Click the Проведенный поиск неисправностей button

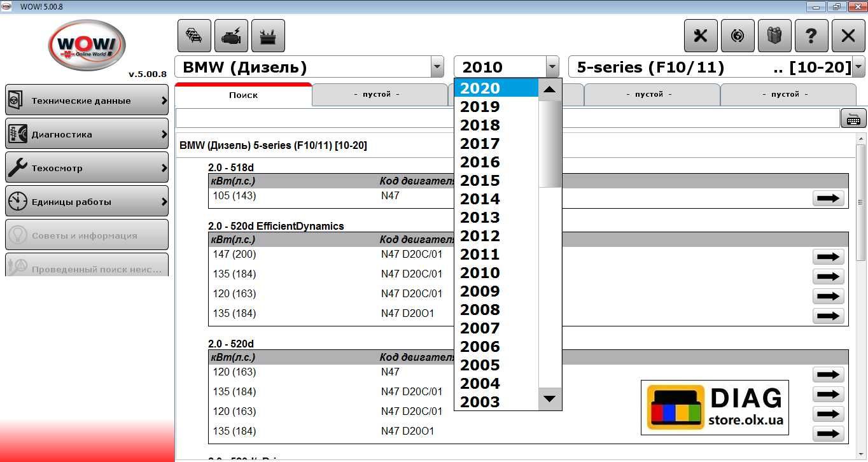pos(87,265)
